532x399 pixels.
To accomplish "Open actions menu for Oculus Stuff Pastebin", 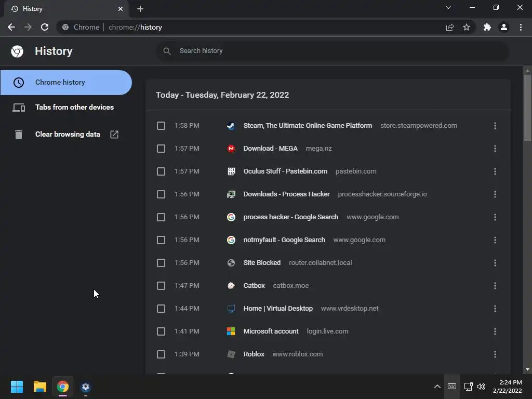I will [x=495, y=171].
